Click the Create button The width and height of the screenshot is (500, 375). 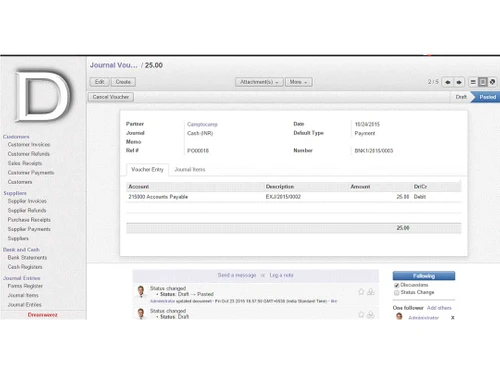pyautogui.click(x=123, y=82)
